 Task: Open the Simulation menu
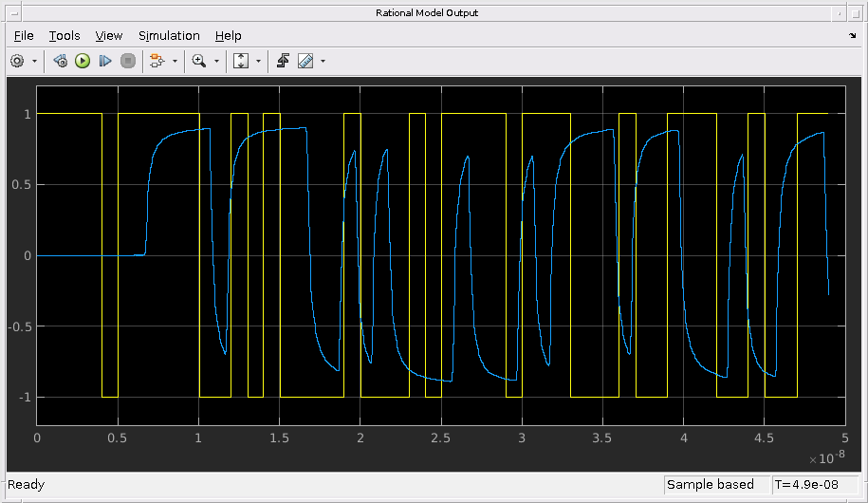coord(169,35)
